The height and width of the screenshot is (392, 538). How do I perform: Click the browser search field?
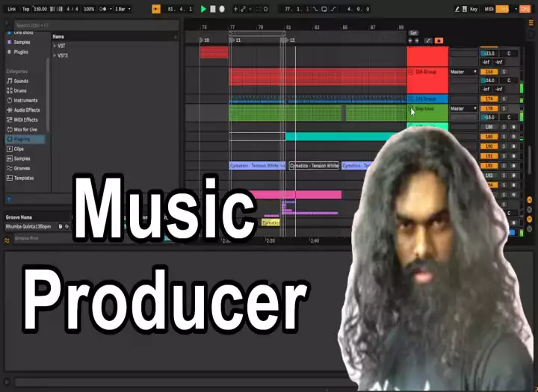point(96,25)
